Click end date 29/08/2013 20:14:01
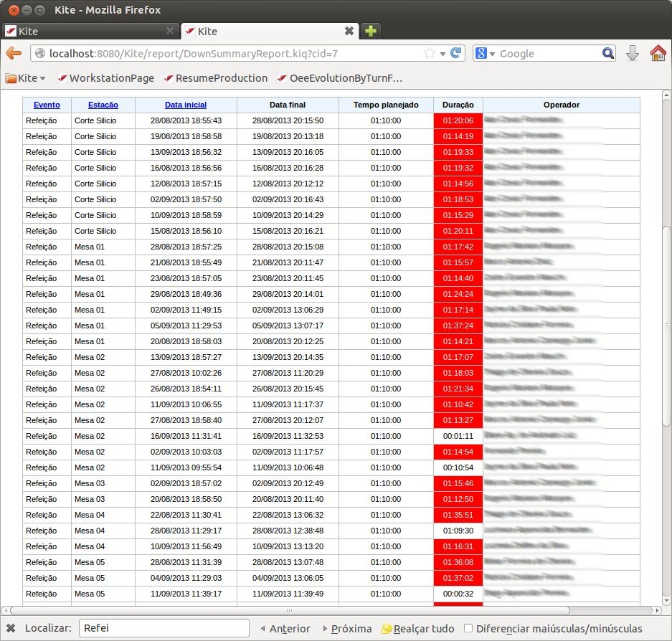This screenshot has width=672, height=641. click(288, 295)
